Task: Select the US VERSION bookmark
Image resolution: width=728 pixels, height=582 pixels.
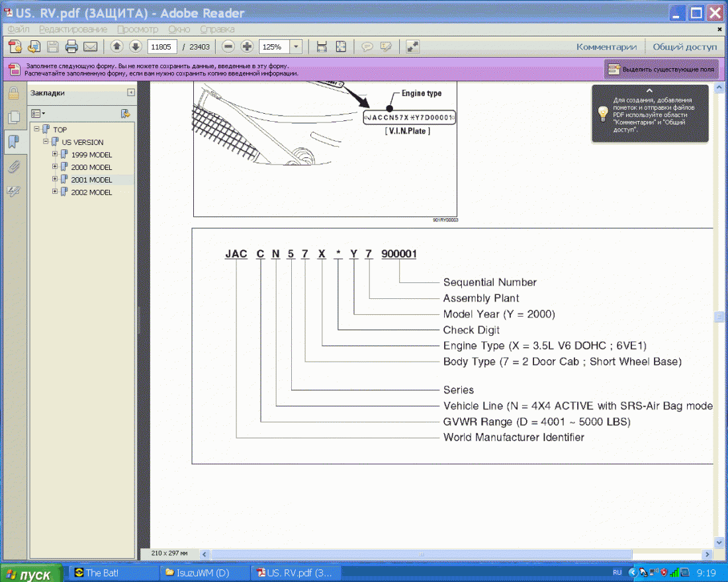Action: (83, 142)
